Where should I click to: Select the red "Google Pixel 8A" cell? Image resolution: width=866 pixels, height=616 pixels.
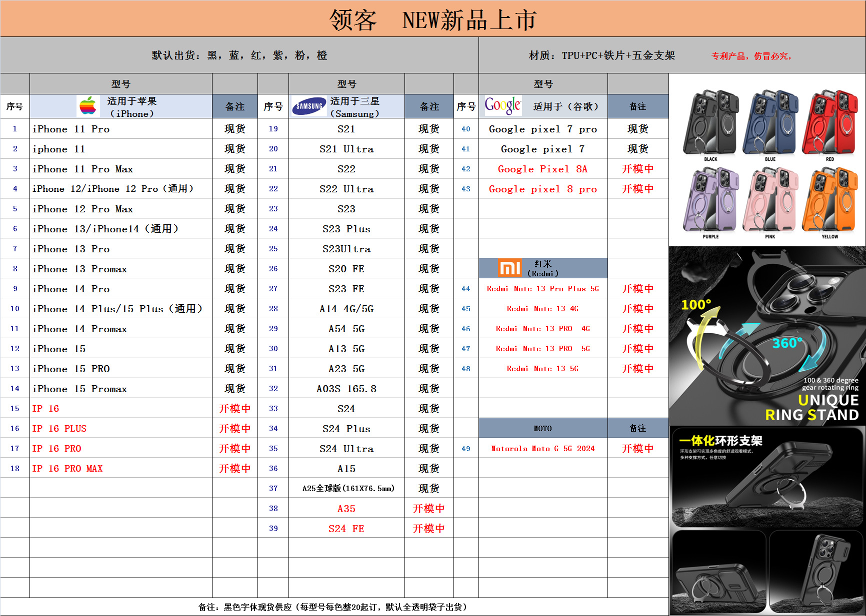click(543, 168)
